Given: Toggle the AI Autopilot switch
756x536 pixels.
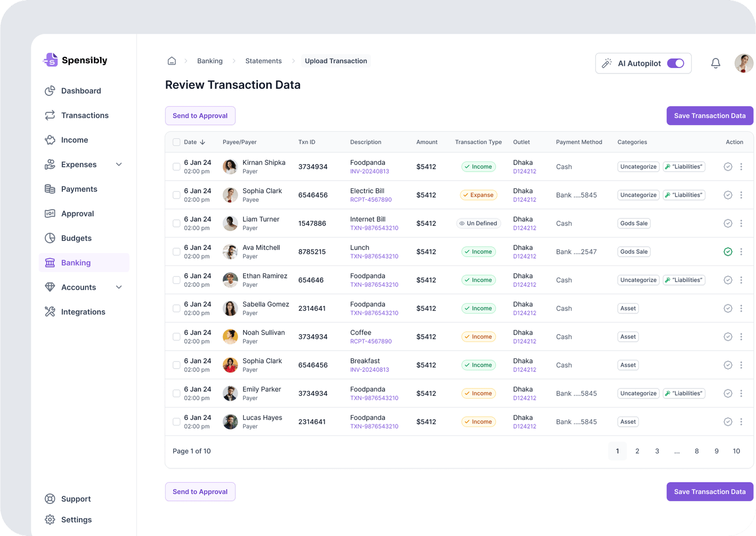Looking at the screenshot, I should point(675,63).
